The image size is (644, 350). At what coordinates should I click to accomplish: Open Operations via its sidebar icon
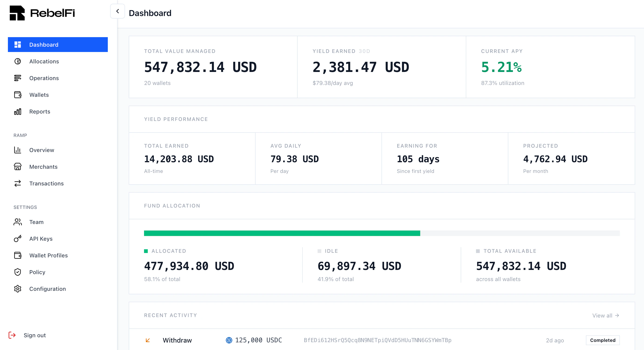[x=17, y=78]
